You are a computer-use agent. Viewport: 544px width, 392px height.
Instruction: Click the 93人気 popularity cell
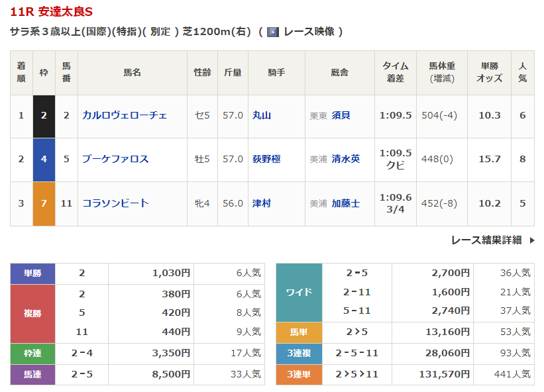tap(516, 353)
